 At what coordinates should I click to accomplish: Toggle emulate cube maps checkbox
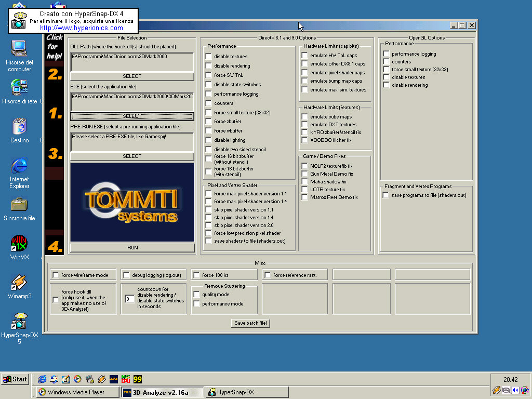[x=304, y=117]
